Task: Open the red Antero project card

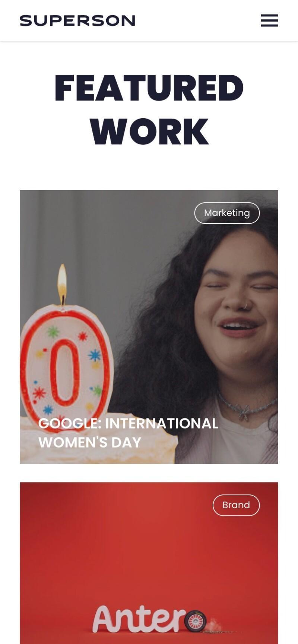Action: pos(149,563)
